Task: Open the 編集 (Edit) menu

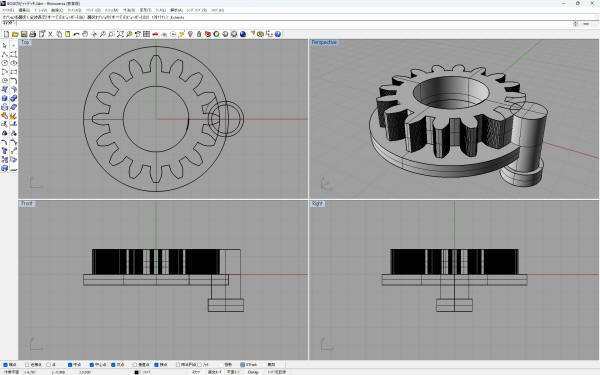Action: point(24,10)
